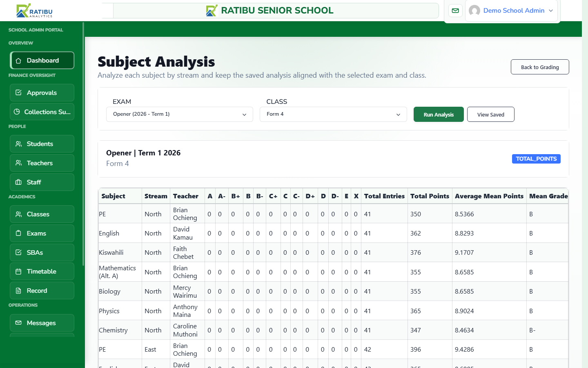Open Dashboard in the sidebar
Viewport: 588px width, 368px height.
pyautogui.click(x=42, y=61)
